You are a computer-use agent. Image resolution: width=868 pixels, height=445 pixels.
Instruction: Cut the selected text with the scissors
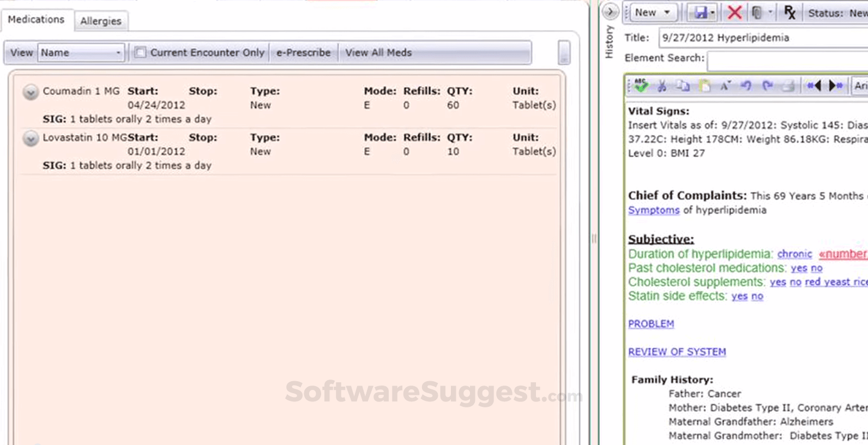[662, 86]
